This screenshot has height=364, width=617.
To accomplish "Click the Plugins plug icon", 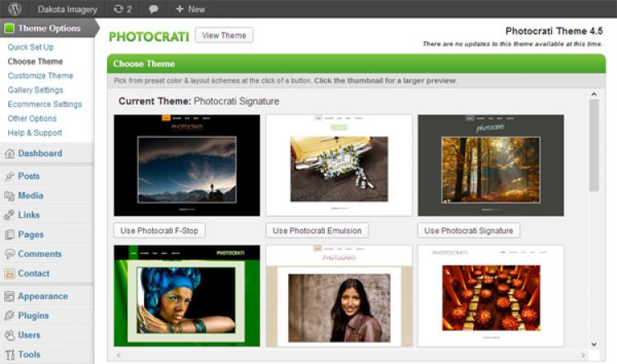I will (x=9, y=316).
